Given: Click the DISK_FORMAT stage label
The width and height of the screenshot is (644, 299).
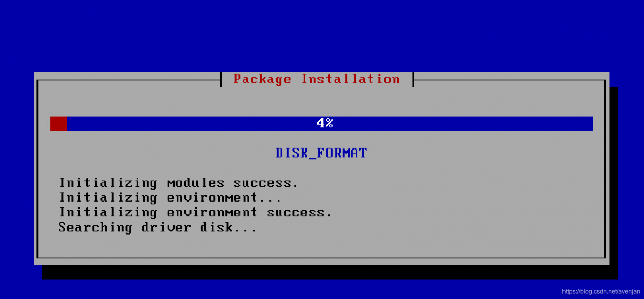Looking at the screenshot, I should click(x=321, y=153).
